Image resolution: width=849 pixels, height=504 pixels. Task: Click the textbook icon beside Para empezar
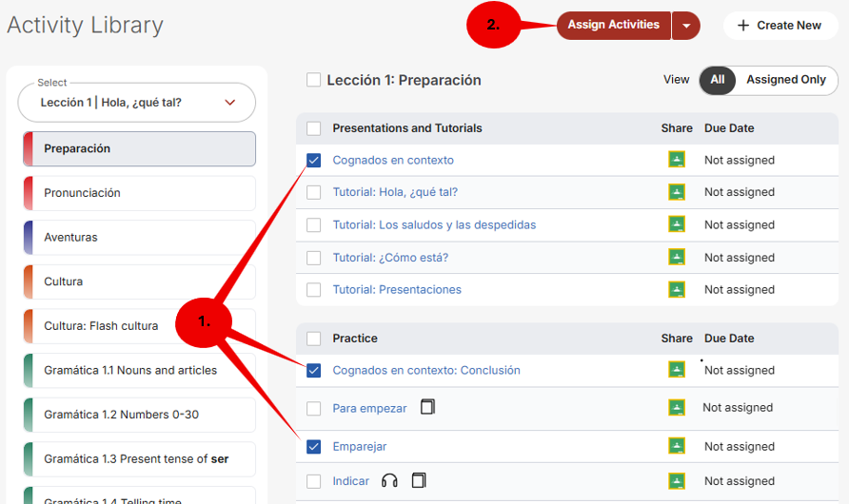pyautogui.click(x=427, y=407)
